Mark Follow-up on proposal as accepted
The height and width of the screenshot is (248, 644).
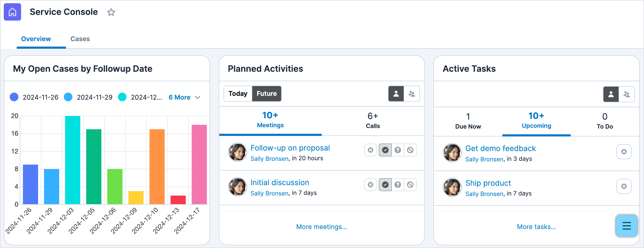[x=385, y=150]
